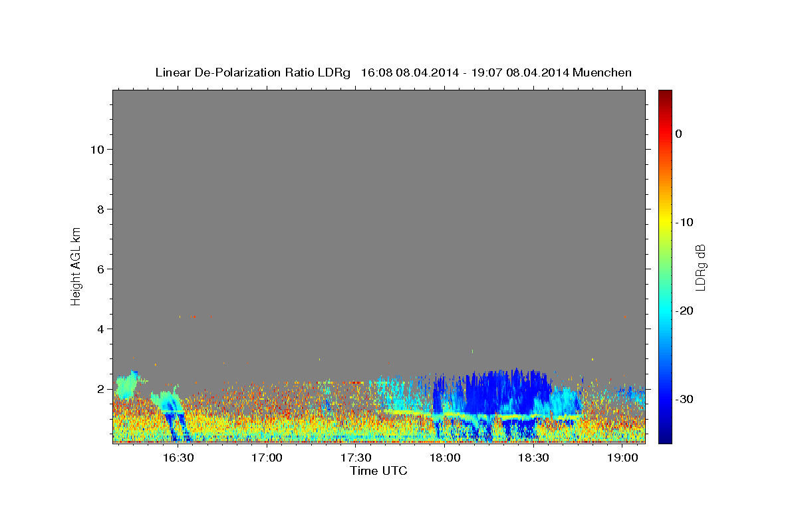
Task: Click the 17:00 time tick label
Action: (x=267, y=458)
